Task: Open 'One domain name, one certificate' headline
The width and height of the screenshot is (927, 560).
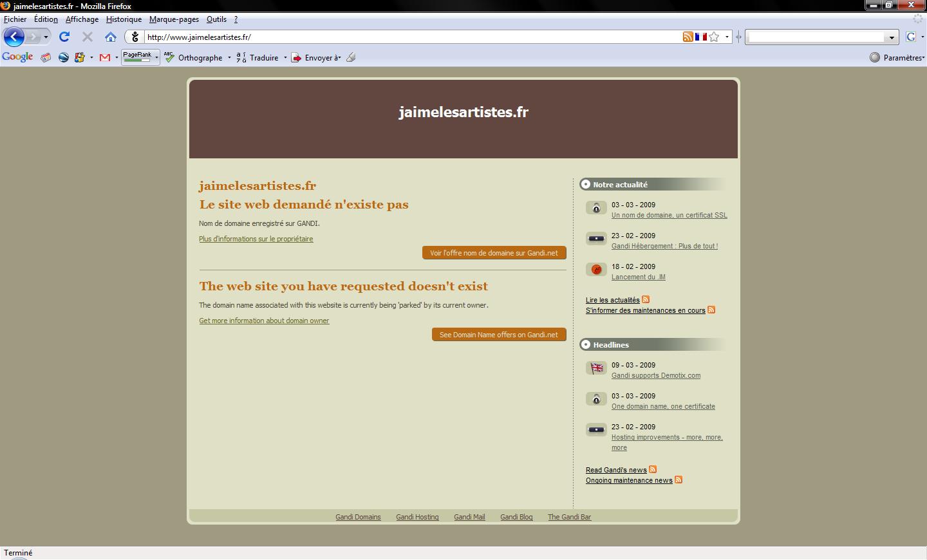Action: (x=663, y=406)
